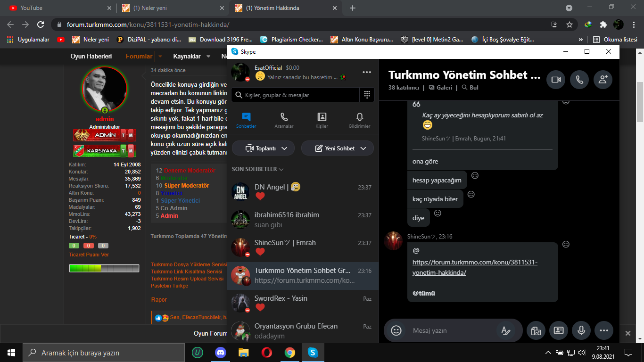
Task: Open the Skype profile more options menu
Action: tap(367, 72)
